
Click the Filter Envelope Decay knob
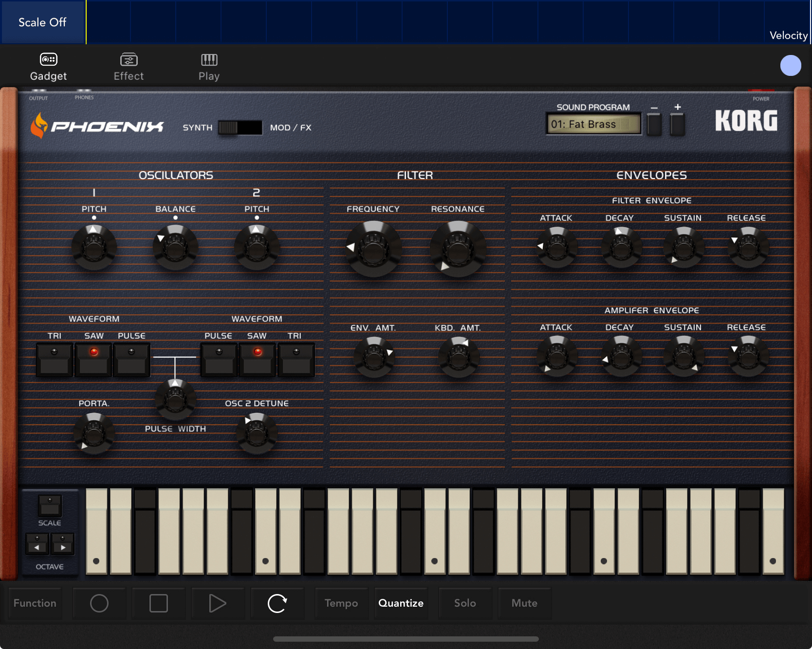(621, 248)
